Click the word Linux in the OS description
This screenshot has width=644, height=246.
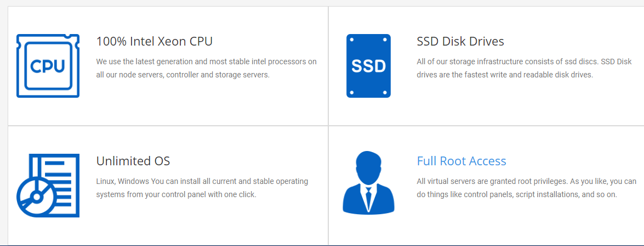pos(106,181)
